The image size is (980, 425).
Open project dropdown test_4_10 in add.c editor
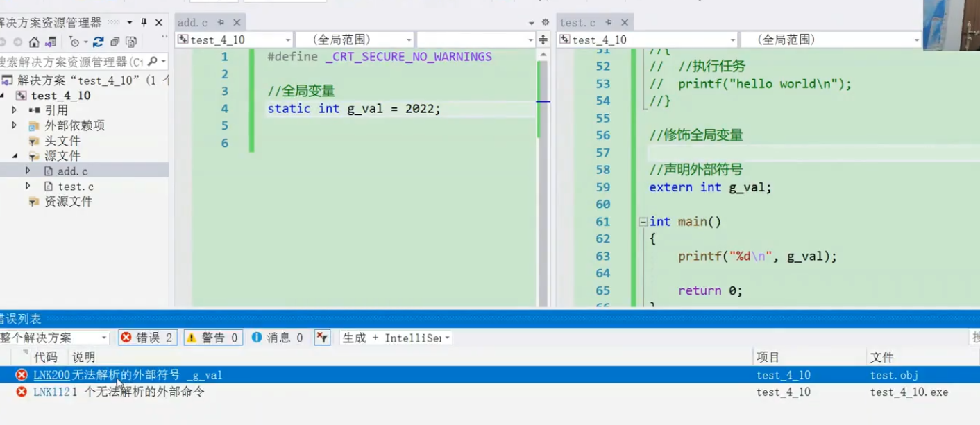[234, 40]
